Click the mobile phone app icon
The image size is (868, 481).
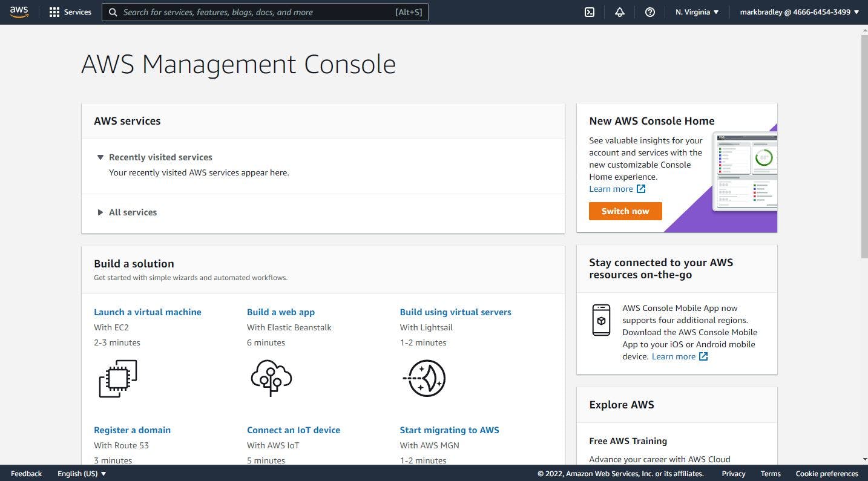(601, 320)
